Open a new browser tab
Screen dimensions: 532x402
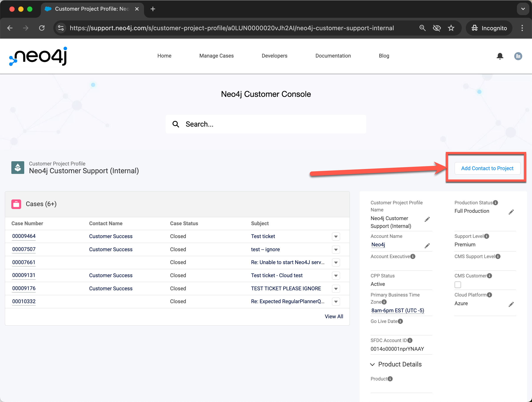pos(153,9)
